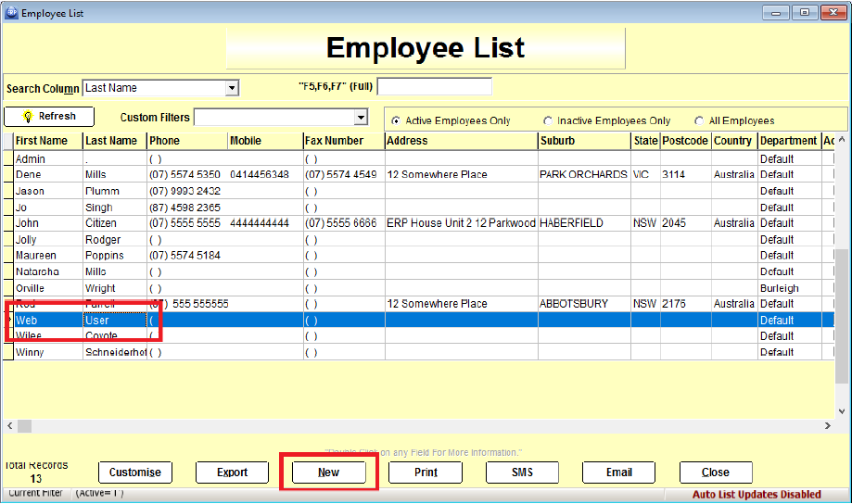
Task: Click the Phone column header
Action: [x=187, y=141]
